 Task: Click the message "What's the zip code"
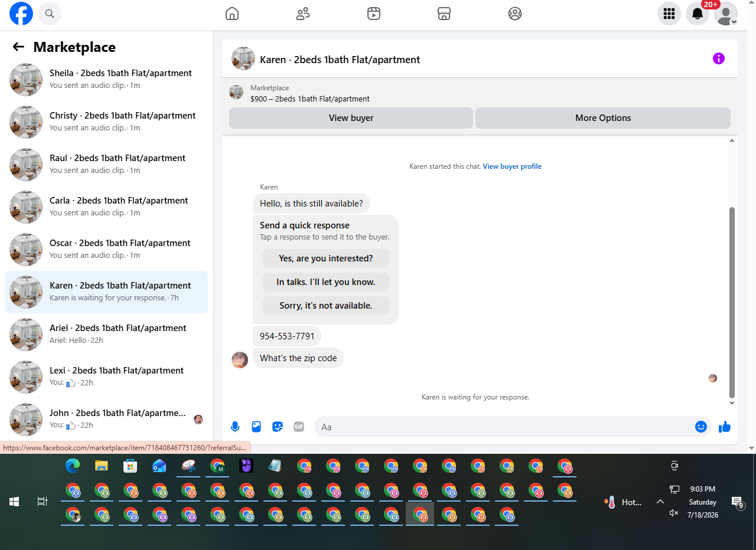point(298,358)
